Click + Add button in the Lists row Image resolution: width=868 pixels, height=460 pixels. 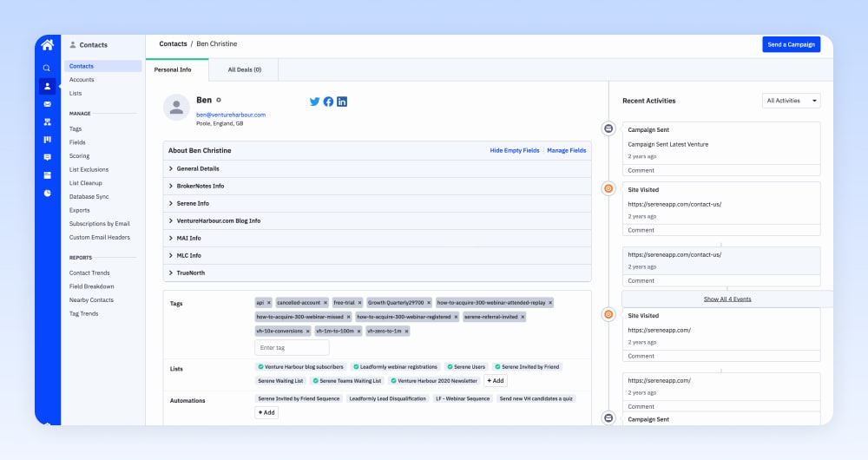pos(496,381)
